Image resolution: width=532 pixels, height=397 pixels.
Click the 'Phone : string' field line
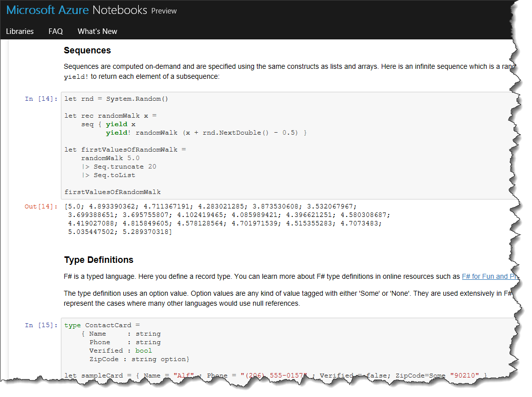pyautogui.click(x=125, y=342)
